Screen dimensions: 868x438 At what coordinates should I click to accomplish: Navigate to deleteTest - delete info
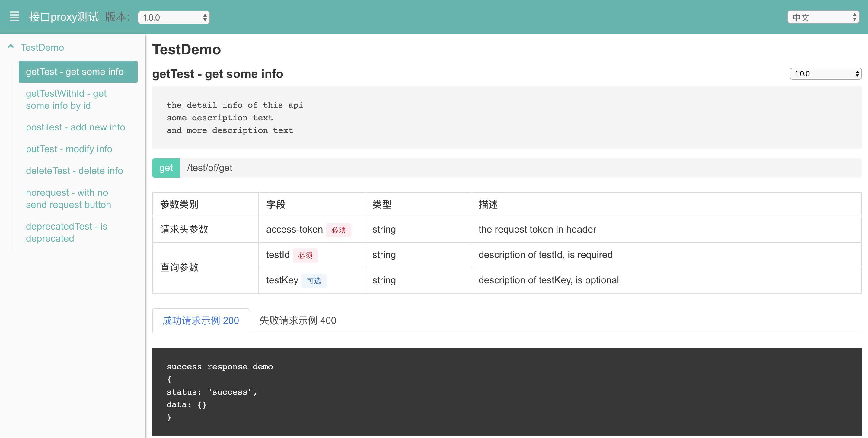click(74, 171)
